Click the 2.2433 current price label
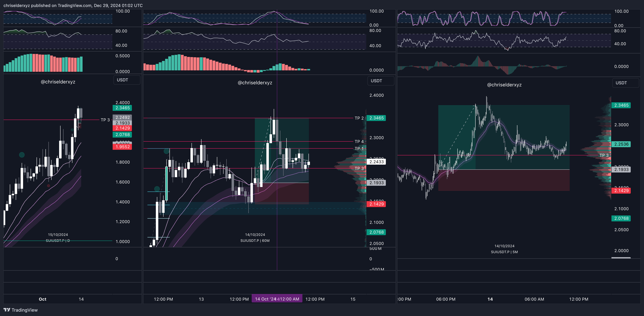The width and height of the screenshot is (644, 316). (x=376, y=162)
